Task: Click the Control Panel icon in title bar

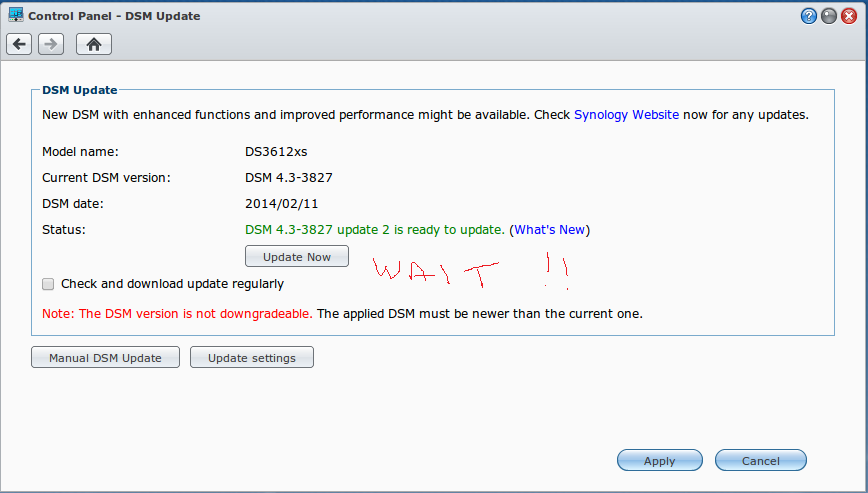Action: pyautogui.click(x=15, y=15)
